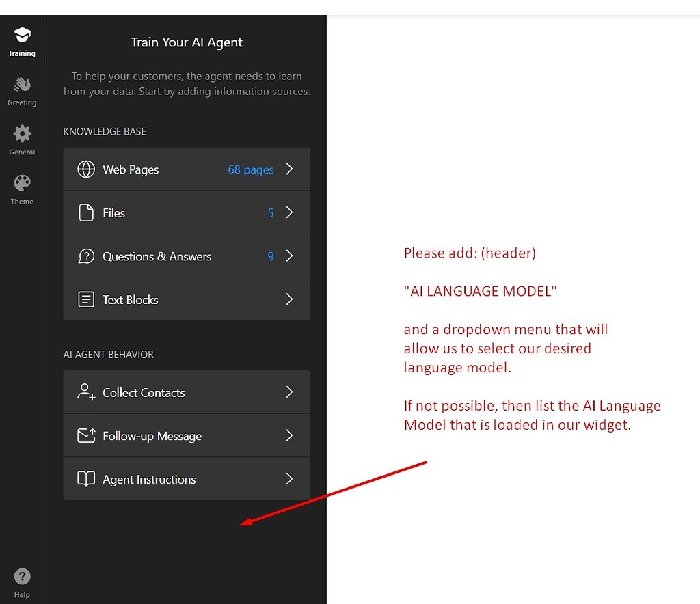Click the book icon on Agent Instructions
Viewport: 700px width, 604px height.
[x=86, y=479]
